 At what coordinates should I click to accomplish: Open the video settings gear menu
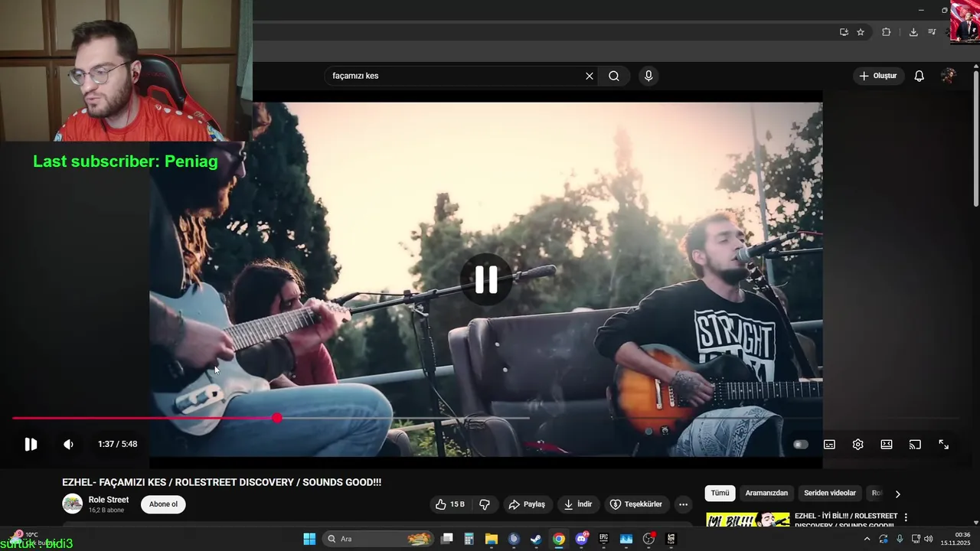tap(857, 445)
